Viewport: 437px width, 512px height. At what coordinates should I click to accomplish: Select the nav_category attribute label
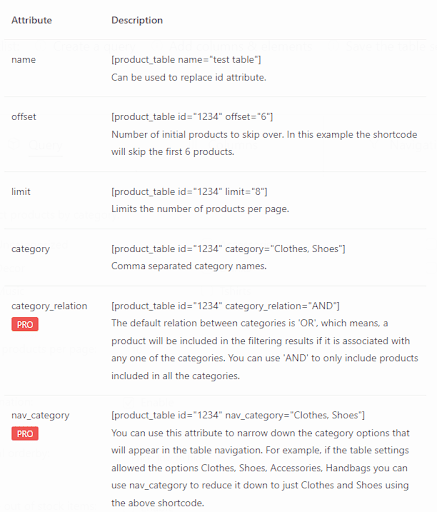[40, 416]
